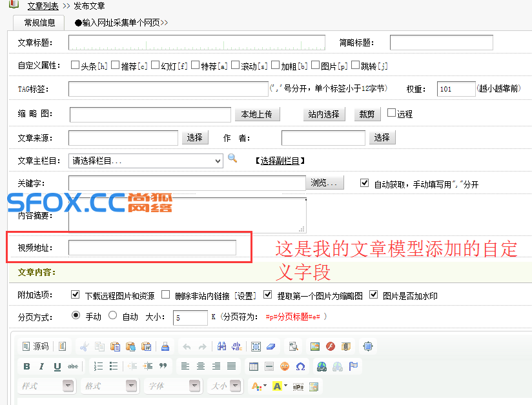
Task: Insert a smiley emoticon in editor
Action: [285, 366]
